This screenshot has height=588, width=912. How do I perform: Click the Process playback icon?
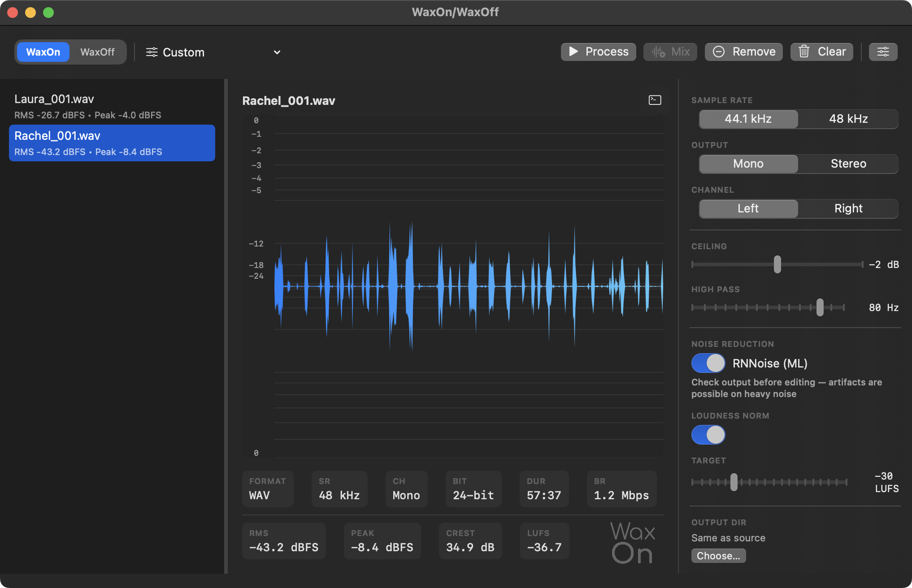point(573,52)
